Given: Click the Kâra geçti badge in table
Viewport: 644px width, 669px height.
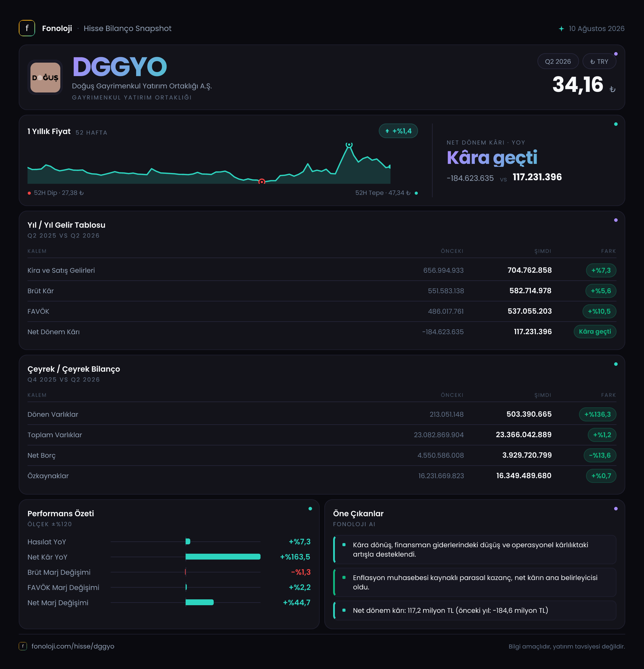Looking at the screenshot, I should [595, 332].
